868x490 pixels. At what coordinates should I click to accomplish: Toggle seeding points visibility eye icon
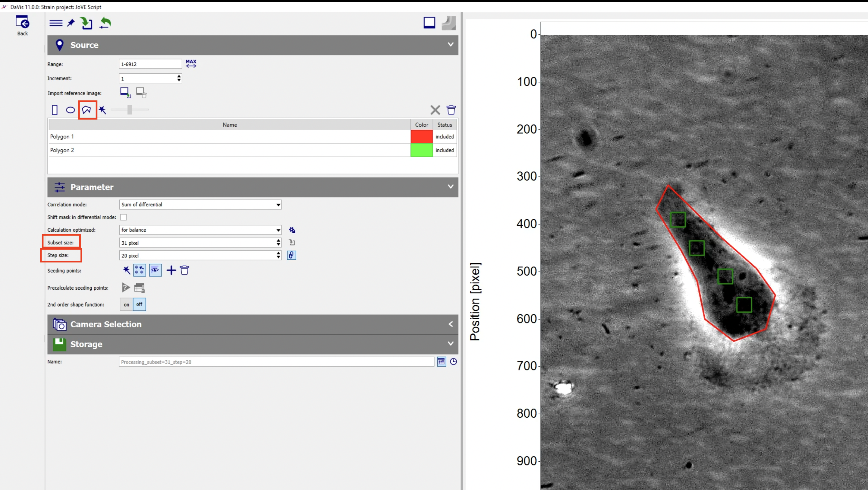point(155,270)
